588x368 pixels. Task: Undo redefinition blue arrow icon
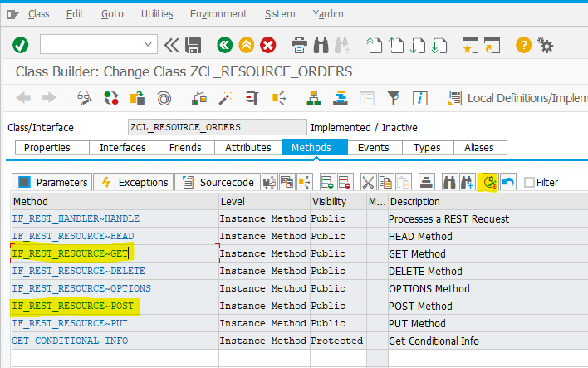[x=507, y=182]
